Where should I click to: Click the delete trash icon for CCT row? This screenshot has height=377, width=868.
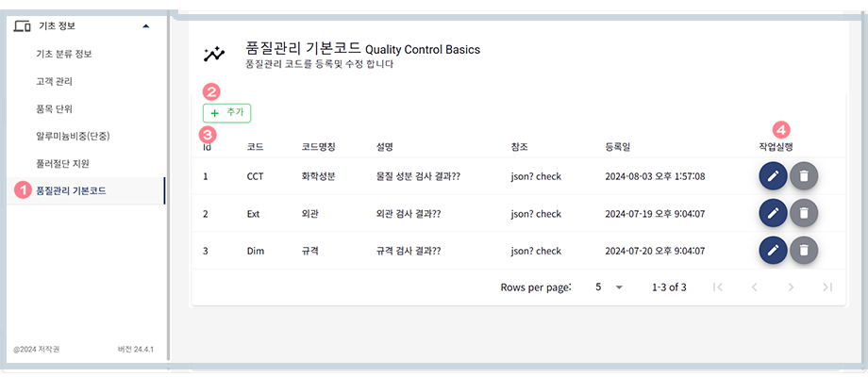pyautogui.click(x=804, y=175)
